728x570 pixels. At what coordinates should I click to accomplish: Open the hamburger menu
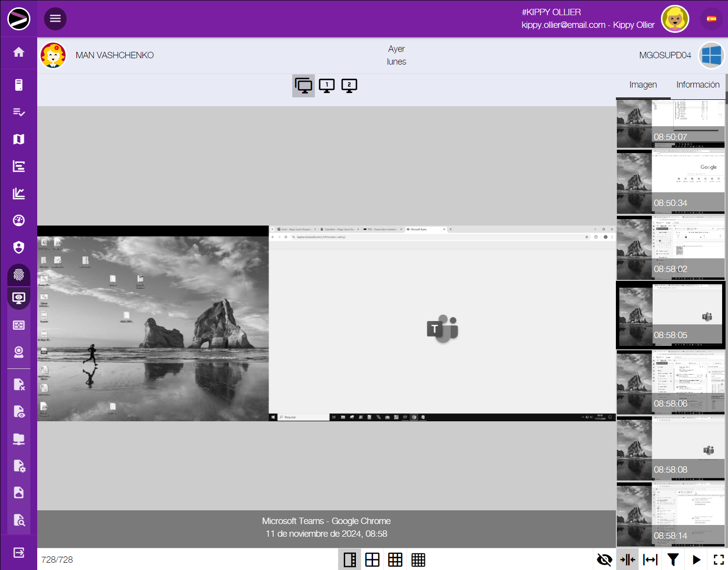[x=55, y=19]
